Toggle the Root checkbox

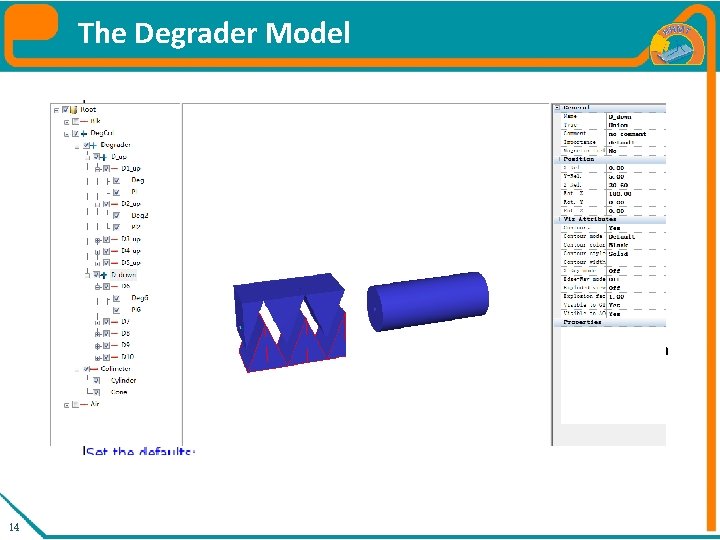pos(65,110)
